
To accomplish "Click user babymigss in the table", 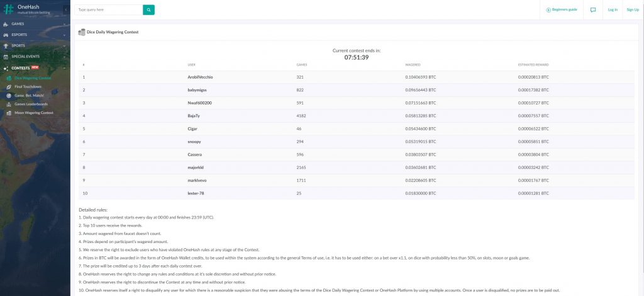I will pyautogui.click(x=197, y=89).
